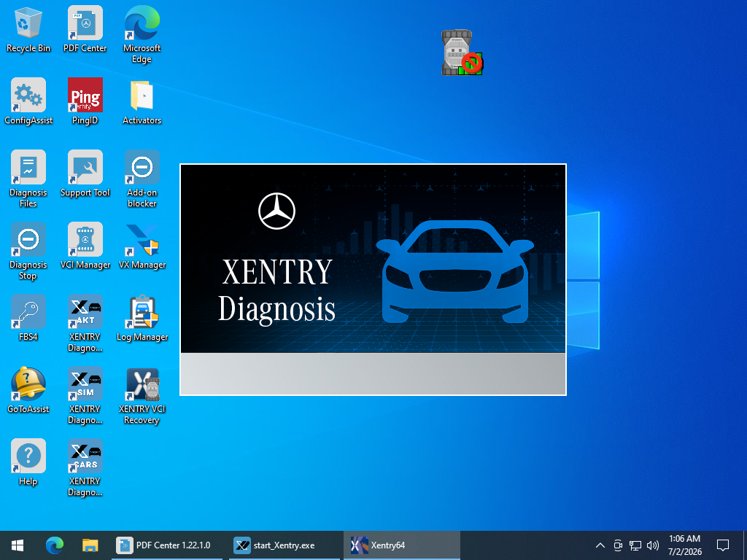This screenshot has width=747, height=560.
Task: Open the XENTRY Diagnosis AKT shortcut
Action: click(x=85, y=323)
